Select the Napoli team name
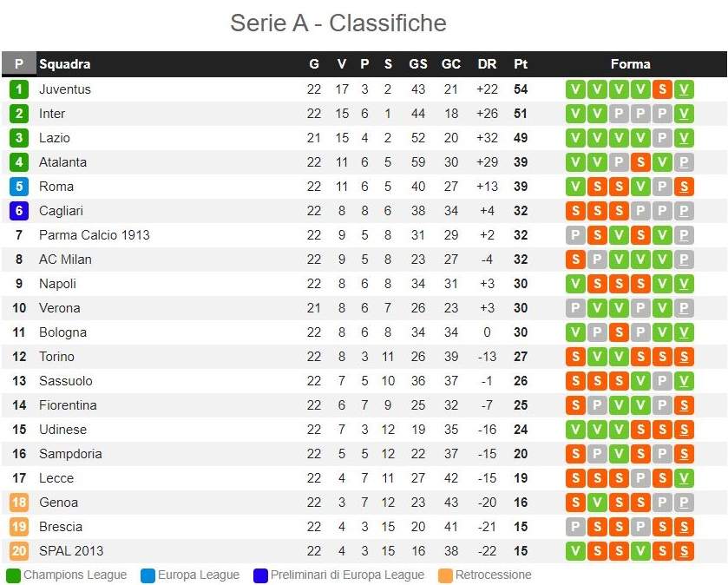The width and height of the screenshot is (728, 585). (57, 284)
